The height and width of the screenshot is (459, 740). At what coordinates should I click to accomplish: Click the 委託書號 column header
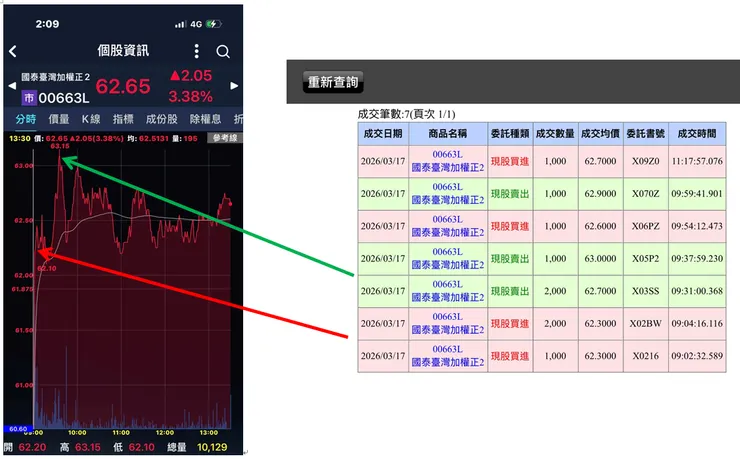click(x=646, y=134)
